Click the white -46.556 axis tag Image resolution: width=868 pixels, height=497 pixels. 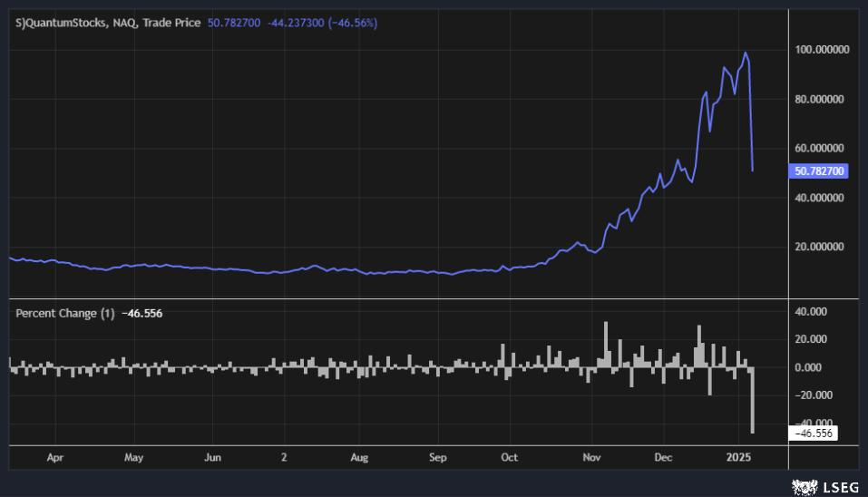coord(813,433)
